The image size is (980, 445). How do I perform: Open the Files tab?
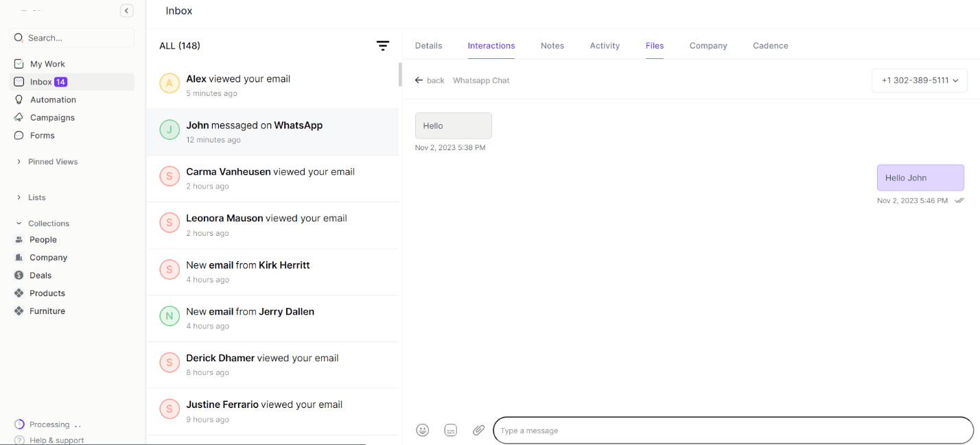click(x=655, y=46)
